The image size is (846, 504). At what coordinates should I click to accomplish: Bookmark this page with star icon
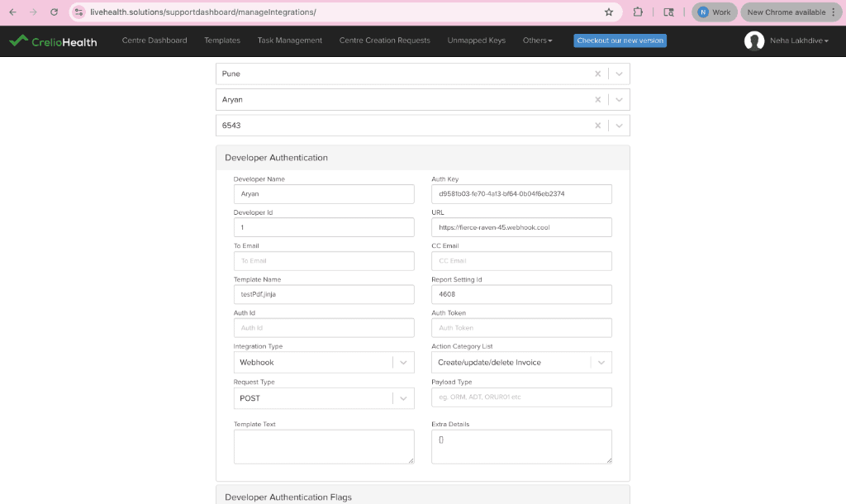(609, 12)
